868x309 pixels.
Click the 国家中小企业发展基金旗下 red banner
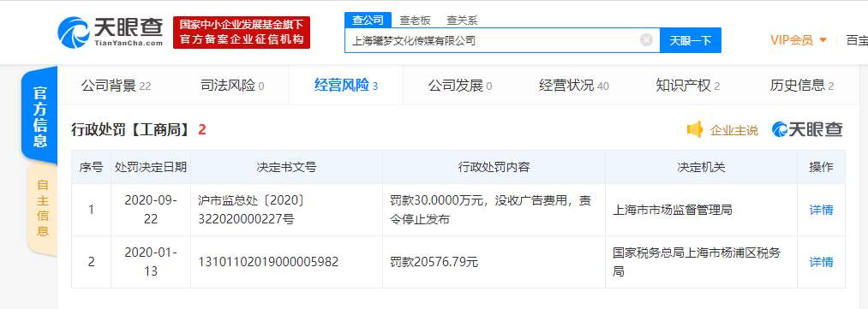tap(242, 32)
